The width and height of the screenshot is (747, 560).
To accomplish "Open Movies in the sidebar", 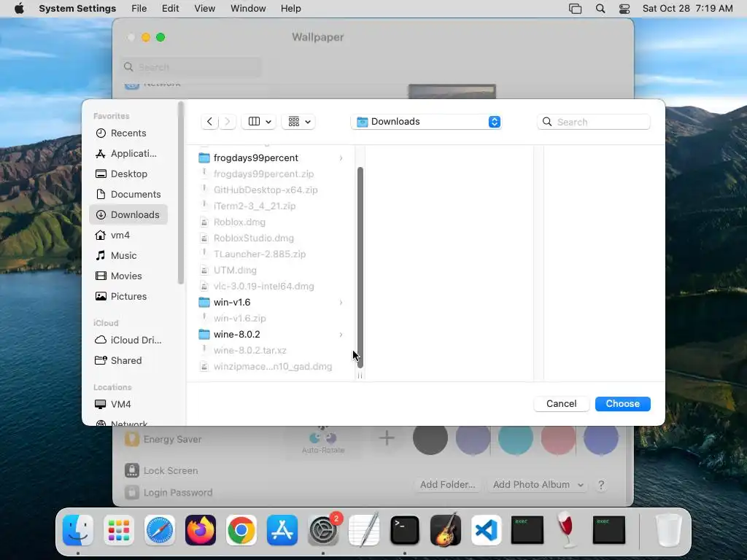I will pos(128,276).
